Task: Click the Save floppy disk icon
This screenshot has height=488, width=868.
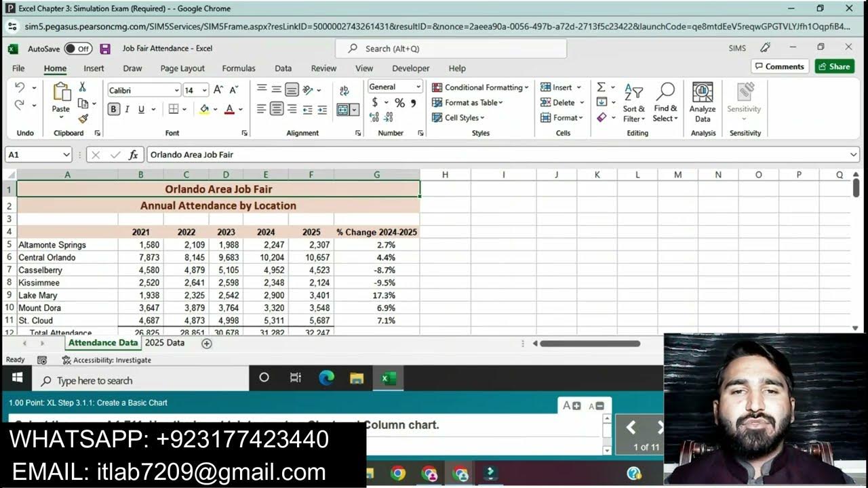Action: [x=105, y=49]
